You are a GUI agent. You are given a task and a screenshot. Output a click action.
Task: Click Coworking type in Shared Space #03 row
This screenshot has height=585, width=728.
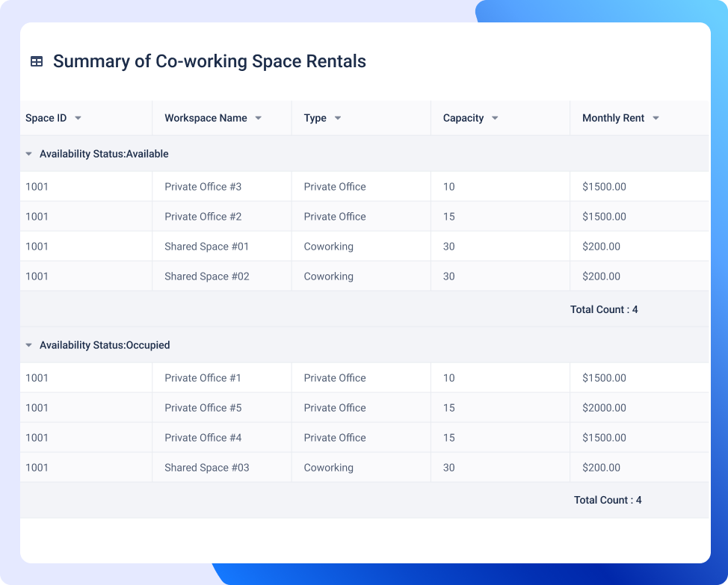329,468
